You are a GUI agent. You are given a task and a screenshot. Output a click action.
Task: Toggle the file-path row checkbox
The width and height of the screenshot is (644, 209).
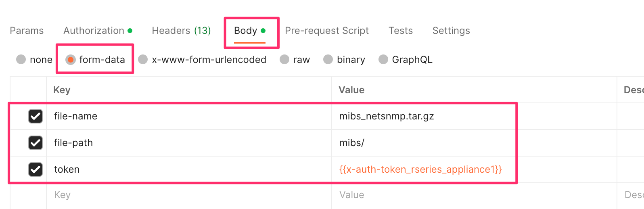(36, 143)
